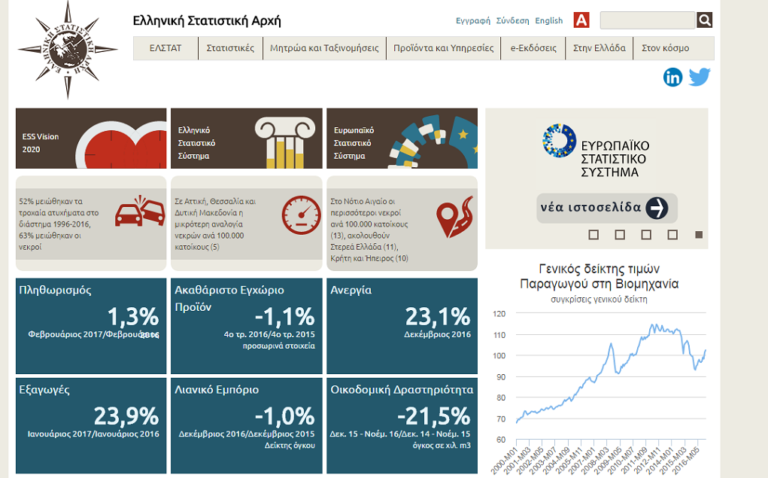The height and width of the screenshot is (478, 768).
Task: Click the Σύνδεση link
Action: point(512,21)
